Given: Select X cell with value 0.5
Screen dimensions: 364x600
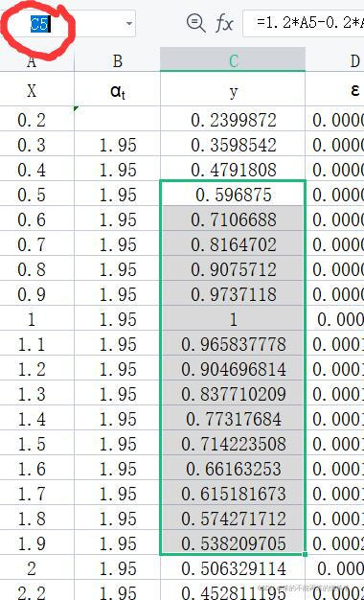Looking at the screenshot, I should [37, 195].
